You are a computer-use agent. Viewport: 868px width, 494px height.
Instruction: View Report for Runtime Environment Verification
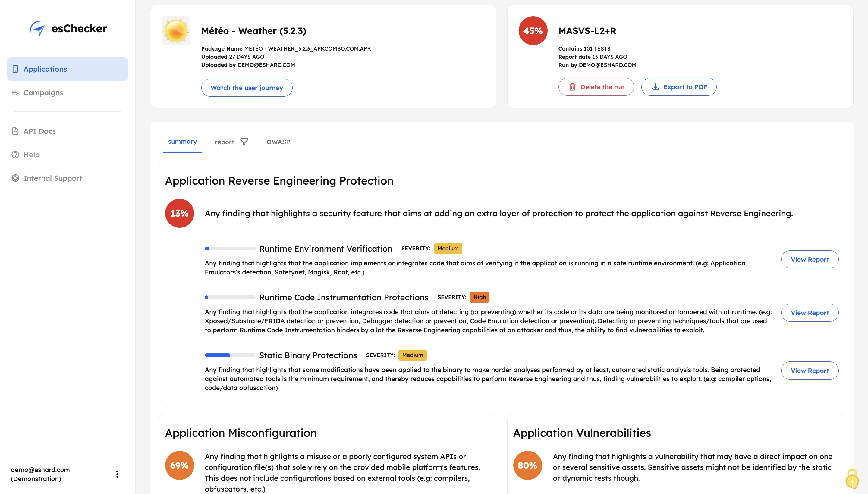(810, 260)
